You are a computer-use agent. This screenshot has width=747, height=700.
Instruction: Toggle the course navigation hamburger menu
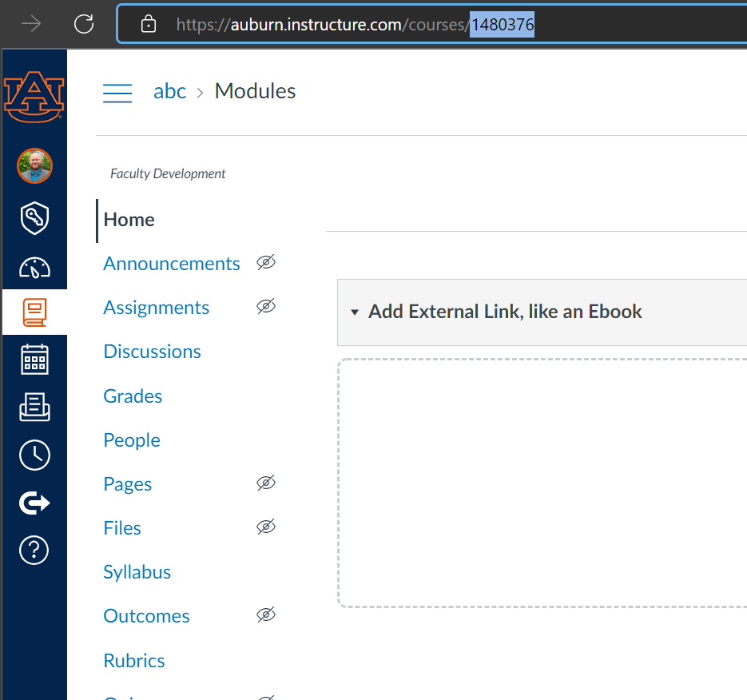pos(117,93)
